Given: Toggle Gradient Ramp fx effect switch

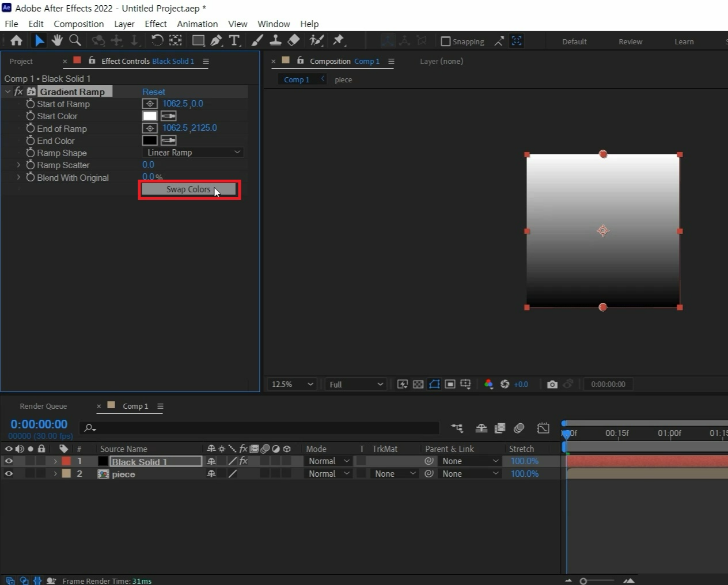Looking at the screenshot, I should 18,92.
